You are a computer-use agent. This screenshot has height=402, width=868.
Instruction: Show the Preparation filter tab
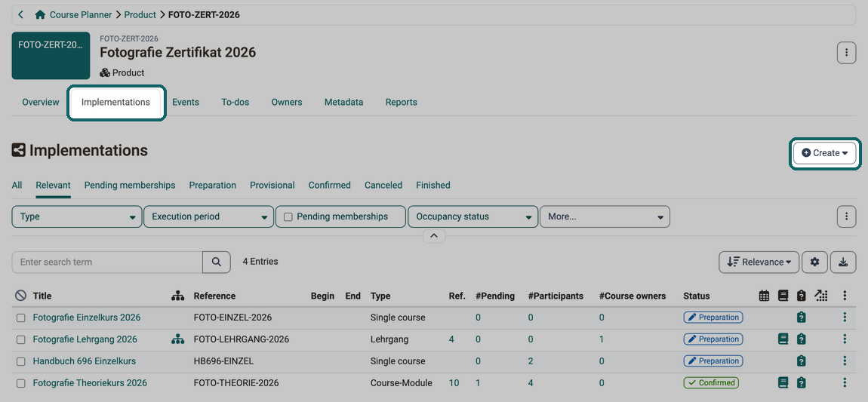[213, 186]
